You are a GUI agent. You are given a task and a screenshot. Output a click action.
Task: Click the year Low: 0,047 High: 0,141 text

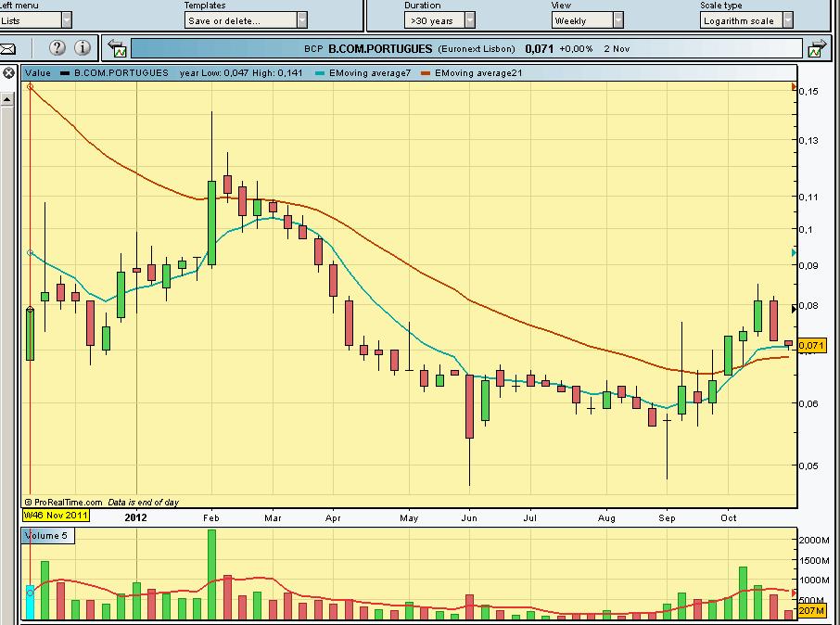[x=241, y=73]
